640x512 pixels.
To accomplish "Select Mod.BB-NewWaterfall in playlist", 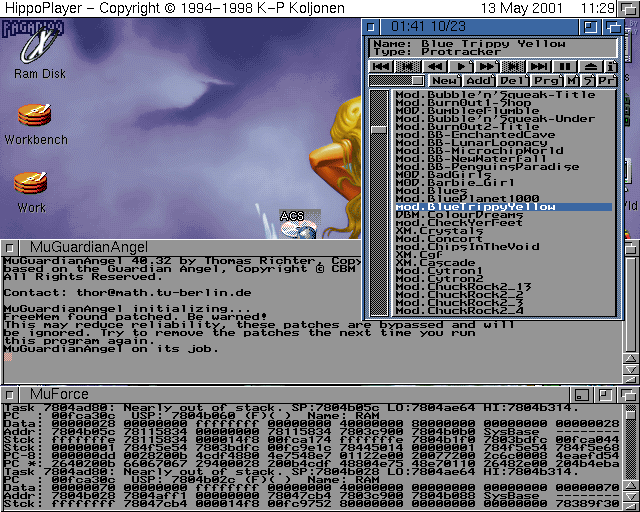I will click(x=504, y=159).
